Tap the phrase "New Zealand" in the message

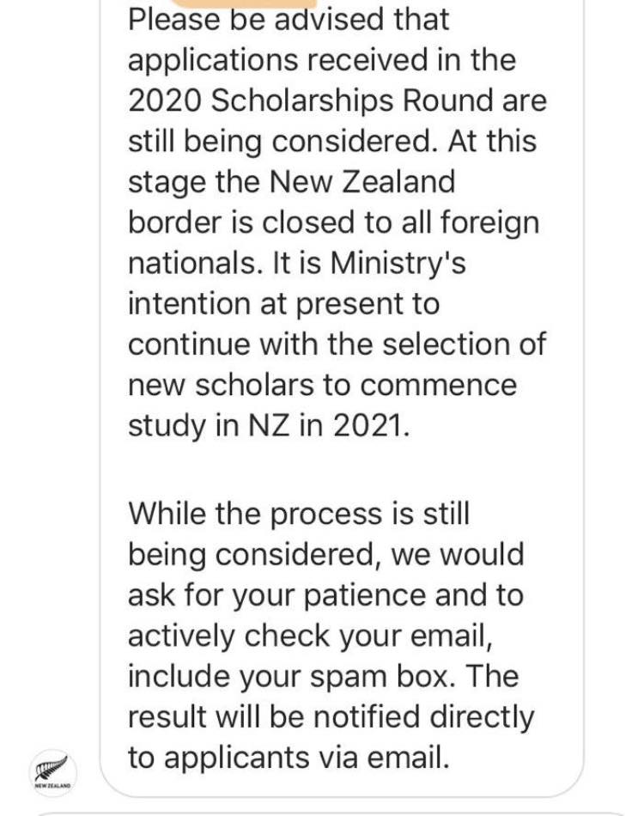[362, 181]
